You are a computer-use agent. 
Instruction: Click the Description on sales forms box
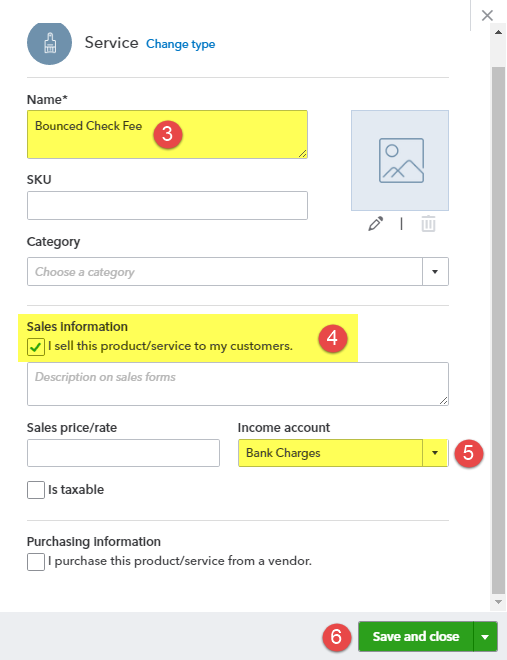tap(238, 384)
